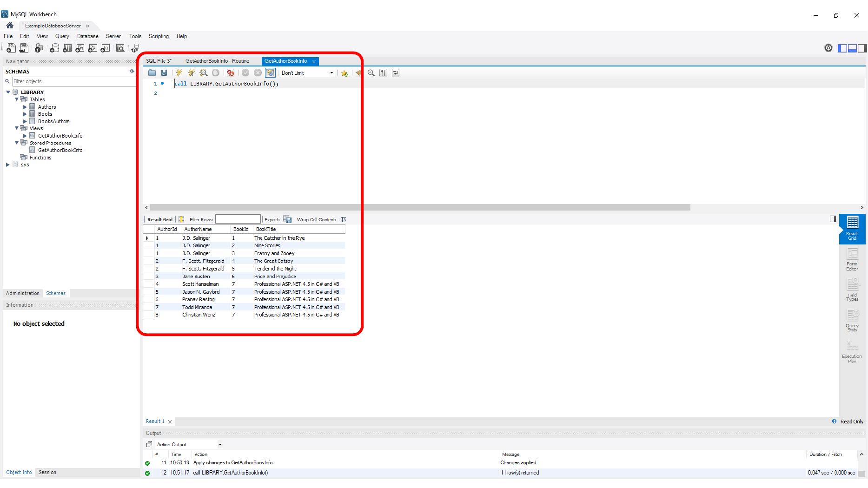The height and width of the screenshot is (488, 868).
Task: Toggle word wrap in editor
Action: pos(396,73)
